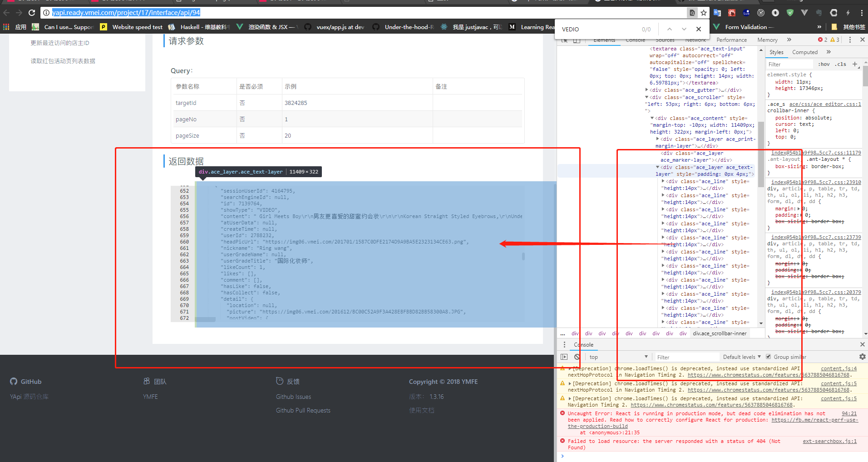868x462 pixels.
Task: Close the find-in-page bar
Action: pos(699,29)
